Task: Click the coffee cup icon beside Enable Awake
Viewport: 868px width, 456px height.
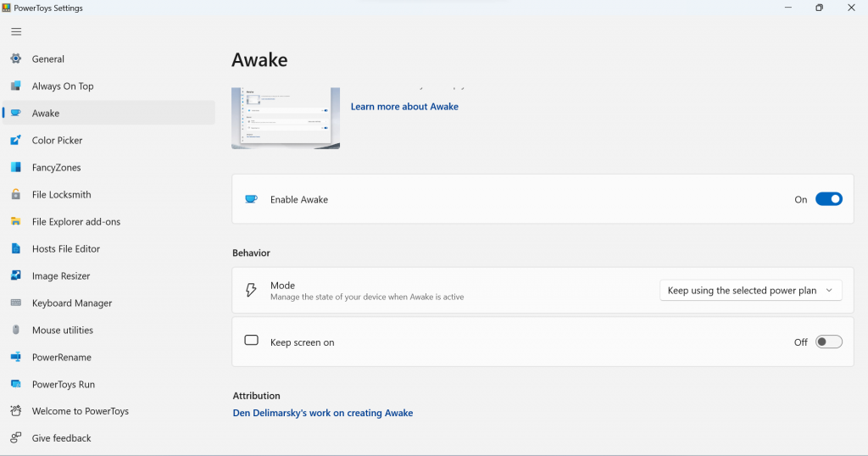Action: [x=251, y=199]
